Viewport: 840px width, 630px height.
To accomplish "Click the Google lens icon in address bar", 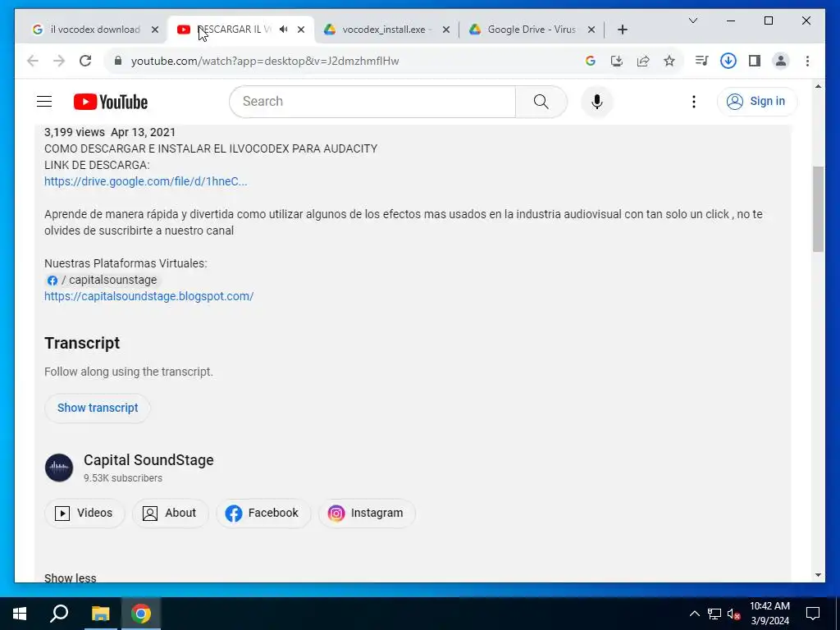I will [x=591, y=61].
